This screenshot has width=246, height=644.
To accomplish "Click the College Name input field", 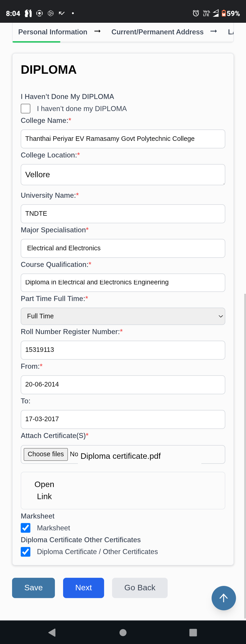I will tap(123, 139).
